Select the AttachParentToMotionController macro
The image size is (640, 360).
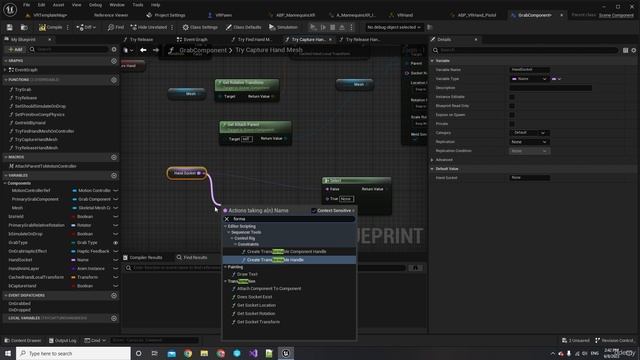tap(45, 166)
